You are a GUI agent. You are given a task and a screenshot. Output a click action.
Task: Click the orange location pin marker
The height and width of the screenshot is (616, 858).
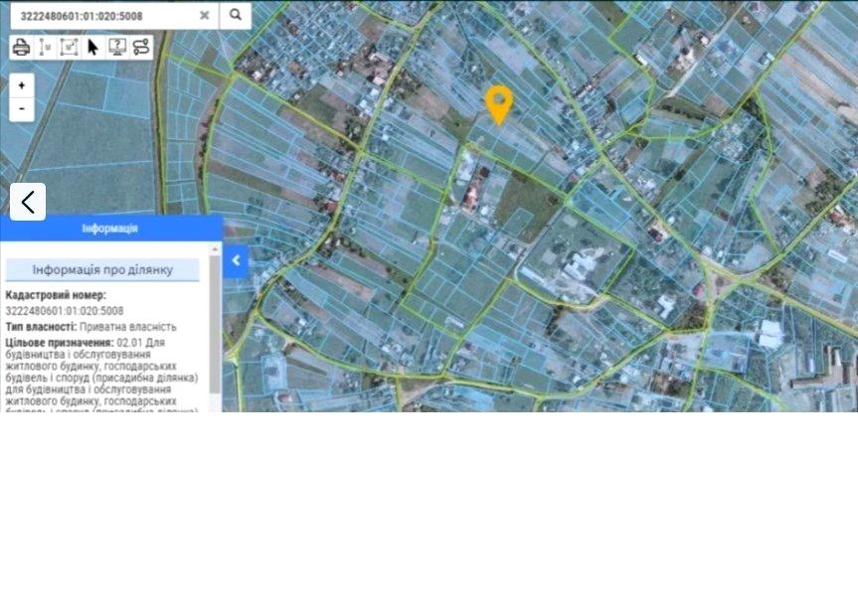pos(498,102)
